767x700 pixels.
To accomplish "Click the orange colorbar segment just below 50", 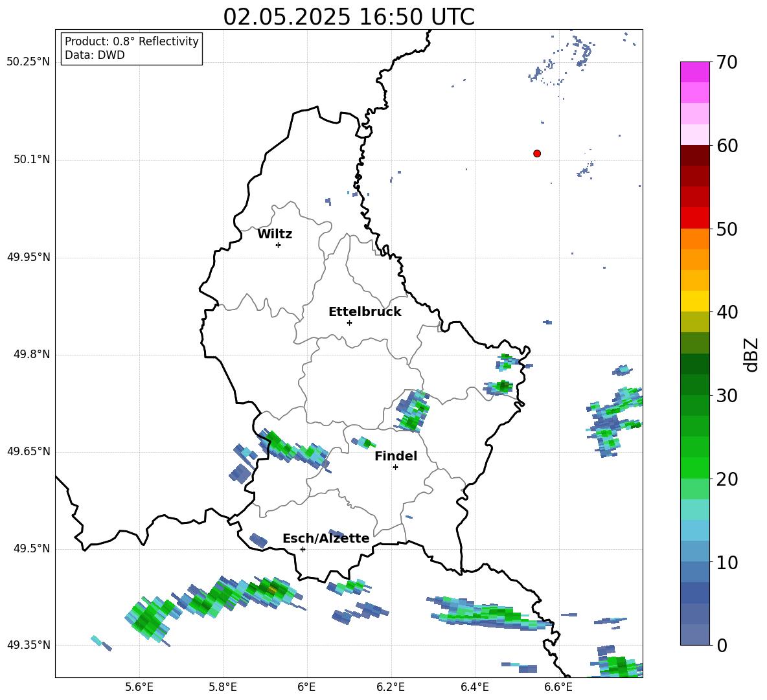I will [x=694, y=239].
